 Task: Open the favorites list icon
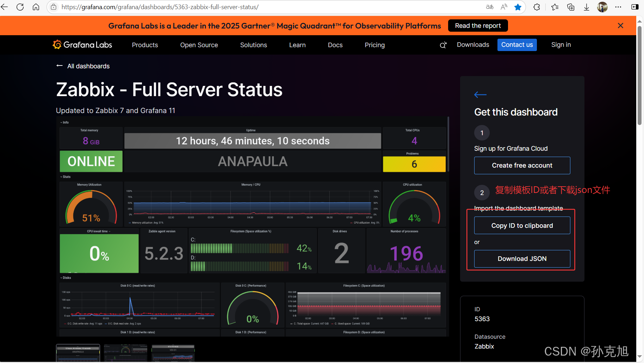555,7
